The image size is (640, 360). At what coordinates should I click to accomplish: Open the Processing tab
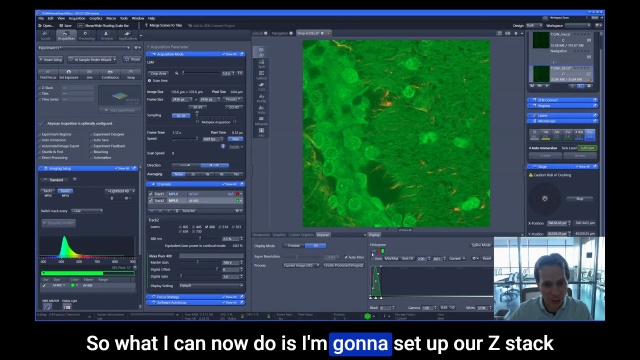[86, 36]
